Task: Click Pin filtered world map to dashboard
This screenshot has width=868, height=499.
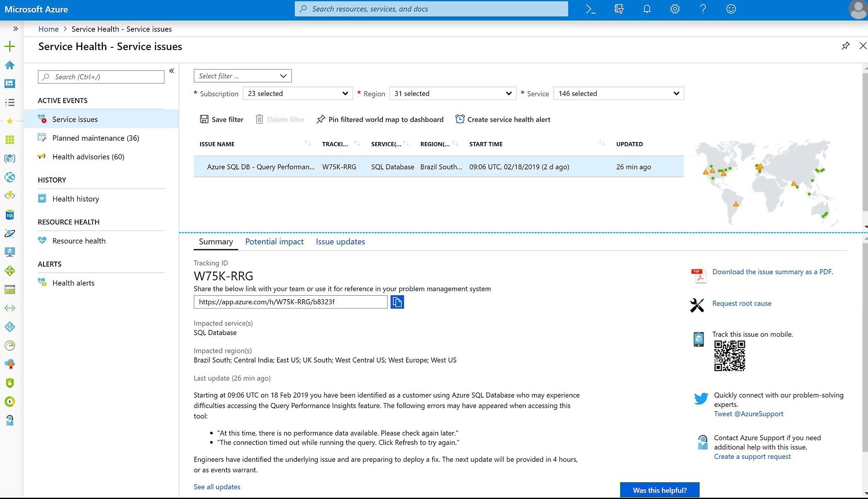Action: [x=380, y=120]
